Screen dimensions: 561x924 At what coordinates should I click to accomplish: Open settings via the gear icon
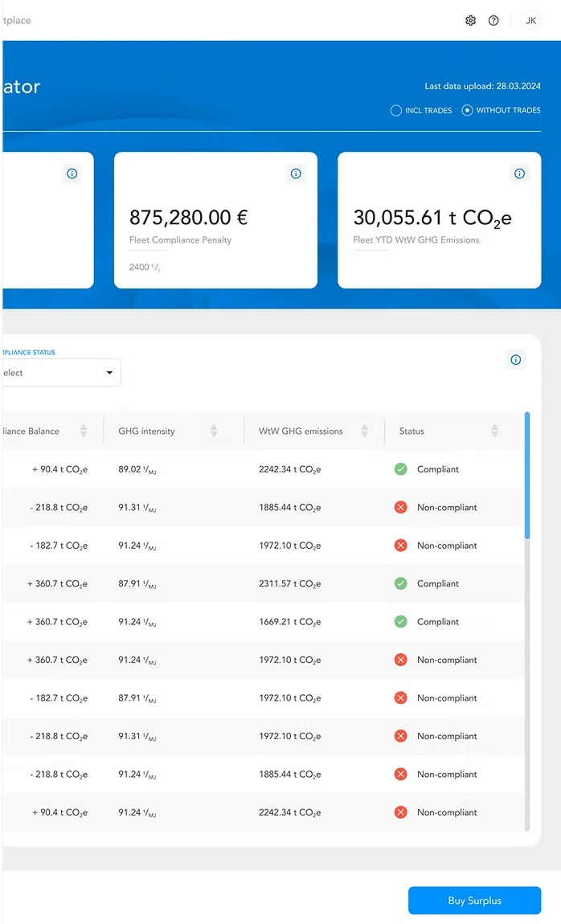pyautogui.click(x=470, y=20)
